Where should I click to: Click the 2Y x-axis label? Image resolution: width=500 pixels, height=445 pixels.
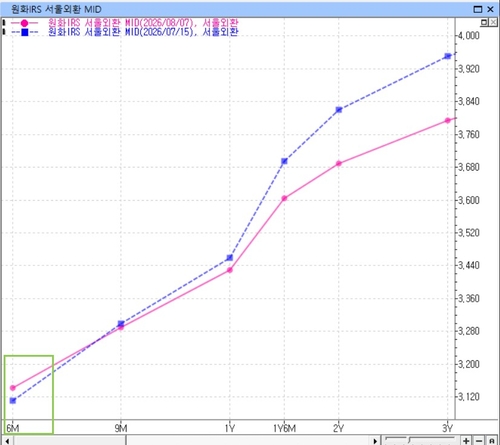(x=338, y=428)
